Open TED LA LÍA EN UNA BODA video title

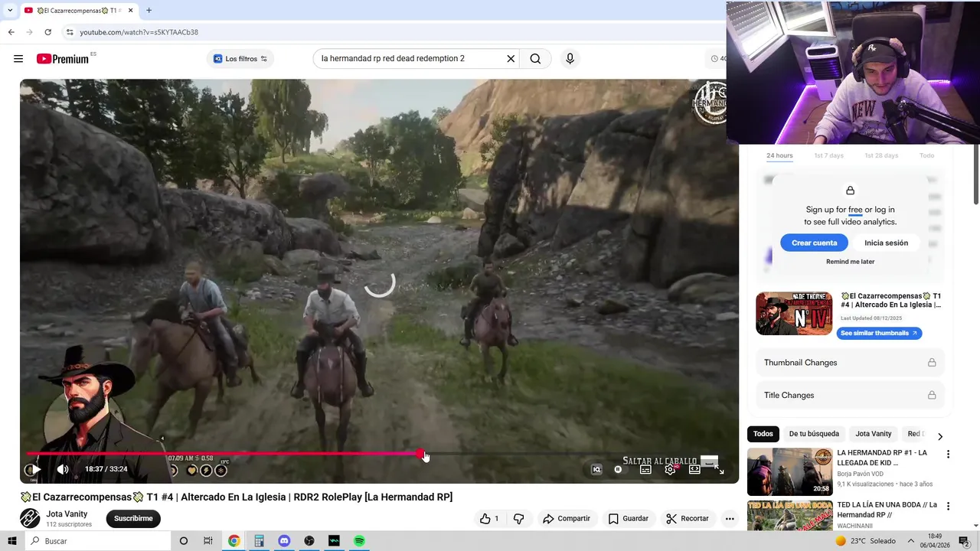[887, 510]
